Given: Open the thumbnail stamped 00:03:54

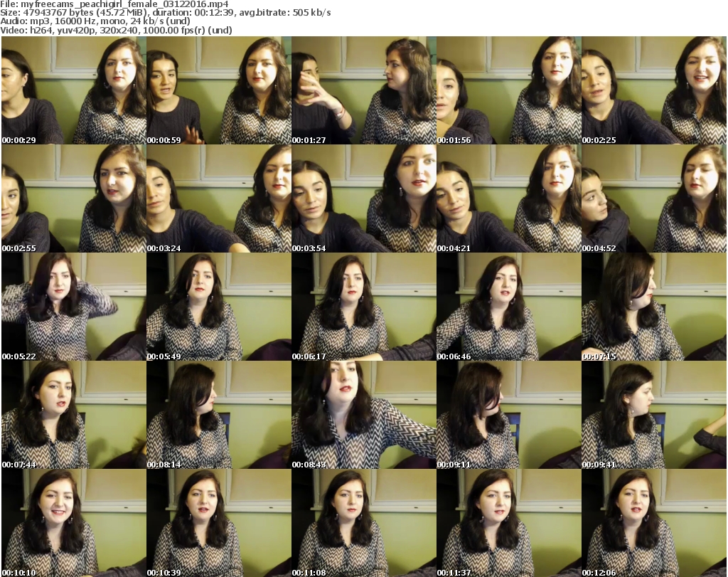Looking at the screenshot, I should [364, 198].
